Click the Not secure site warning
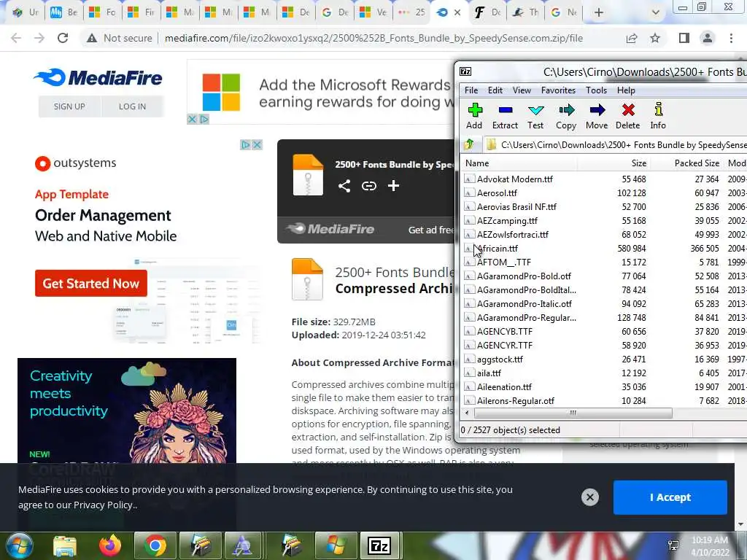The width and height of the screenshot is (747, 560). click(x=120, y=38)
